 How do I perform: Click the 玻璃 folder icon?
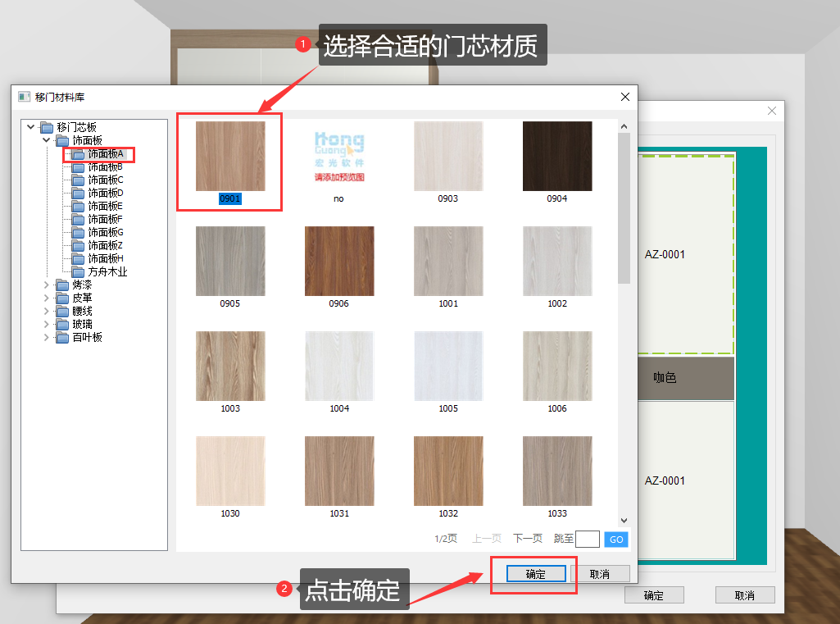click(x=62, y=325)
